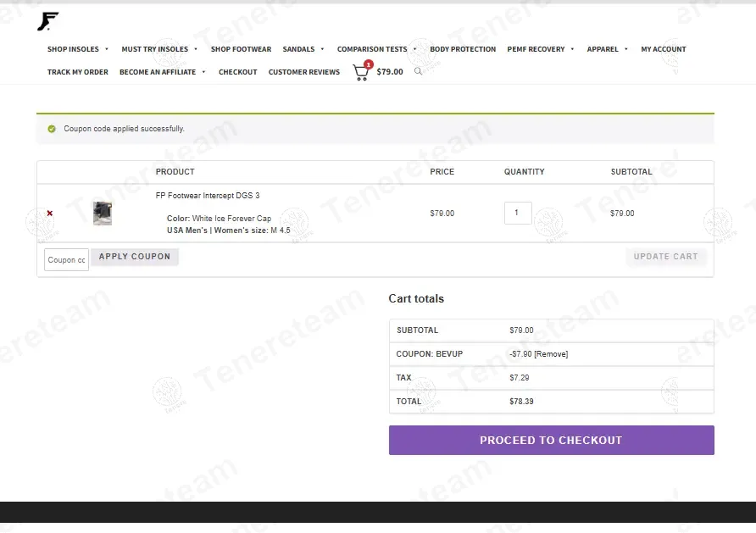Open the Apparel menu item
Viewport: 756px width, 533px height.
point(603,49)
